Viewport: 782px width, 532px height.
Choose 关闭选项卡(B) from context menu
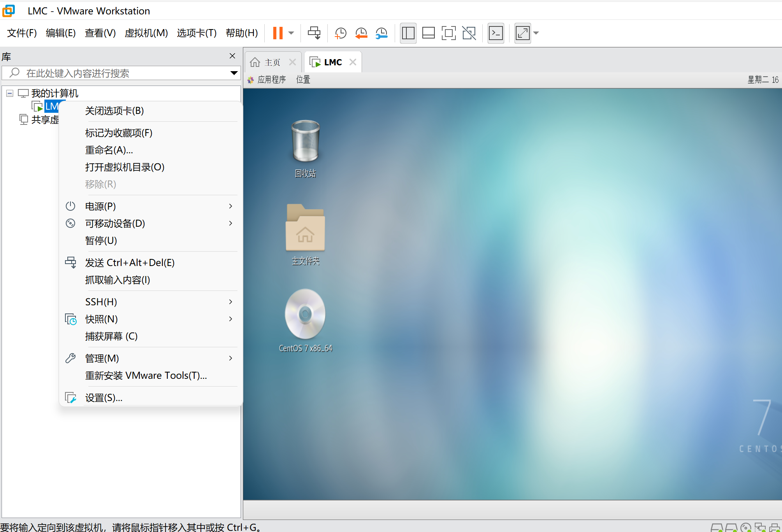click(x=150, y=111)
